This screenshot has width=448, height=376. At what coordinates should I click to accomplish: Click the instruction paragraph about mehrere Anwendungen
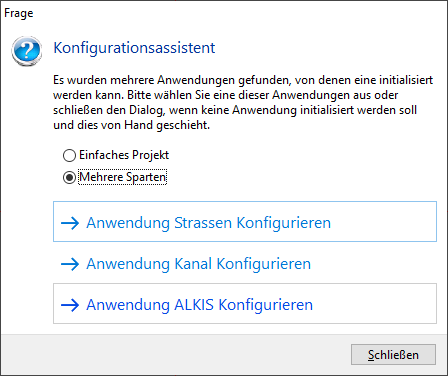click(243, 102)
